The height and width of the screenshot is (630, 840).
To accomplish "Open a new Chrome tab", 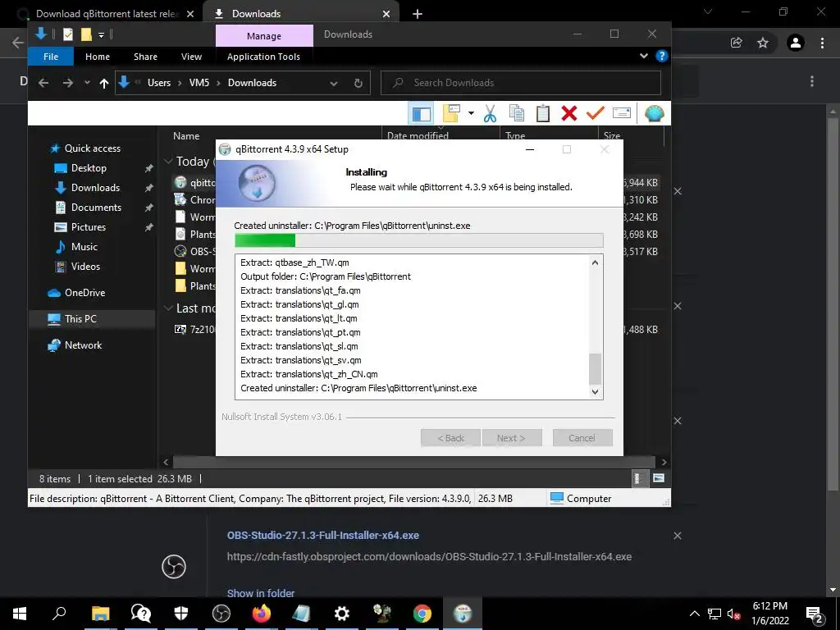I will click(418, 14).
